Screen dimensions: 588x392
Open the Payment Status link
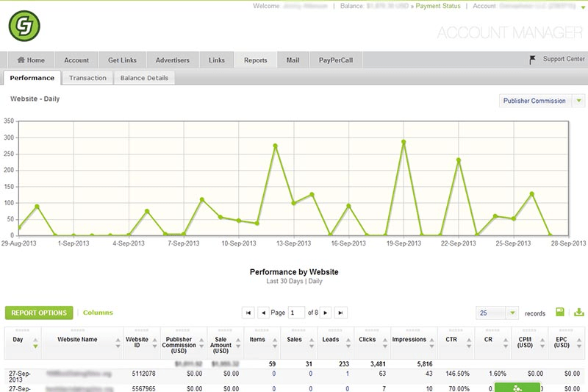[440, 6]
